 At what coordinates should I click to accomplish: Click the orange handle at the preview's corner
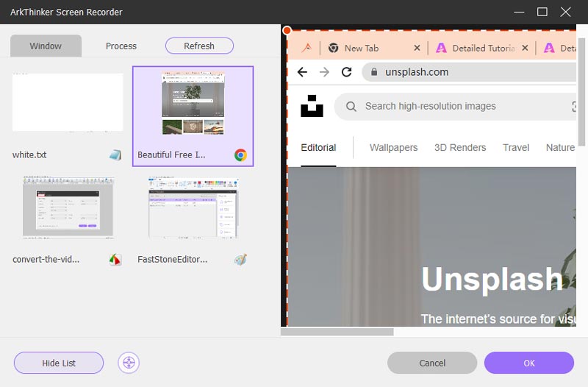[287, 30]
